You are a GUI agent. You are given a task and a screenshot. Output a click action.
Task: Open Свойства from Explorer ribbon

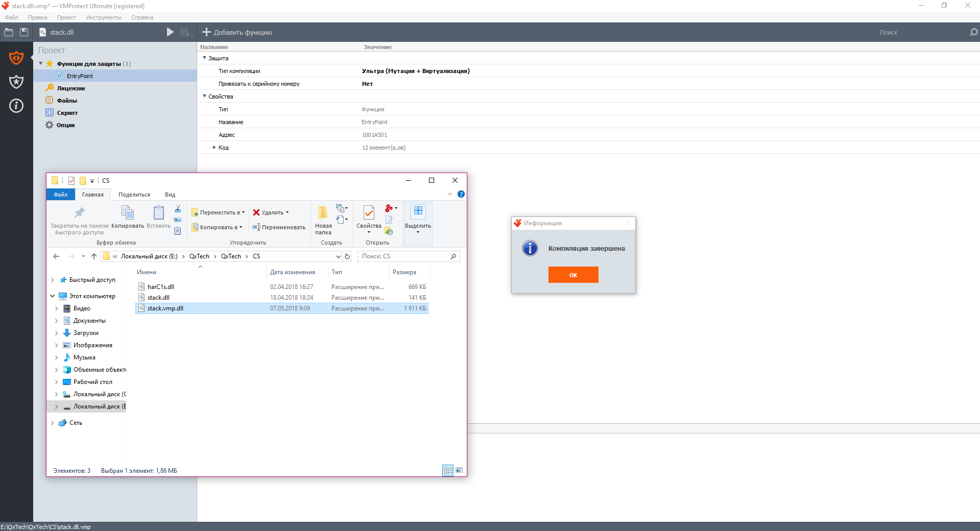pos(369,220)
